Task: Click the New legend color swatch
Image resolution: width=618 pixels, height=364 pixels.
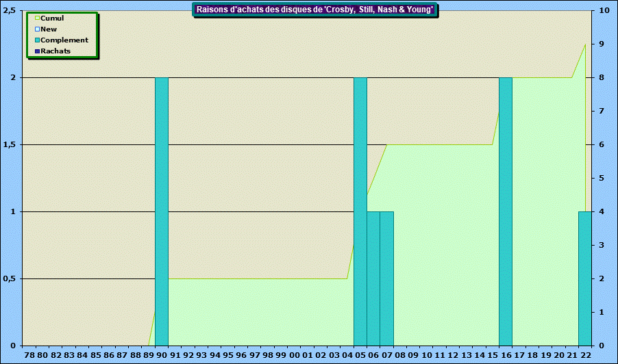Action: 38,29
